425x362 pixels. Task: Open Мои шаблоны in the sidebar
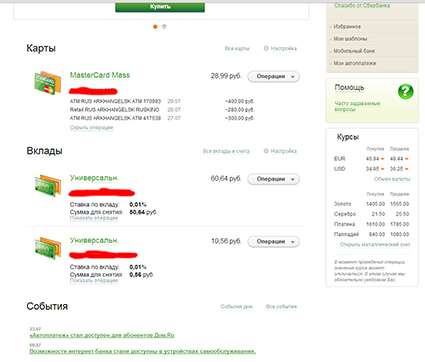point(350,39)
